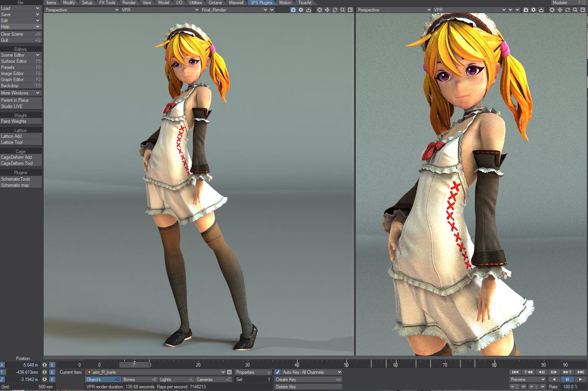Screen dimensions: 588x391
Task: Select the move view icon in left viewport
Action: [327, 9]
